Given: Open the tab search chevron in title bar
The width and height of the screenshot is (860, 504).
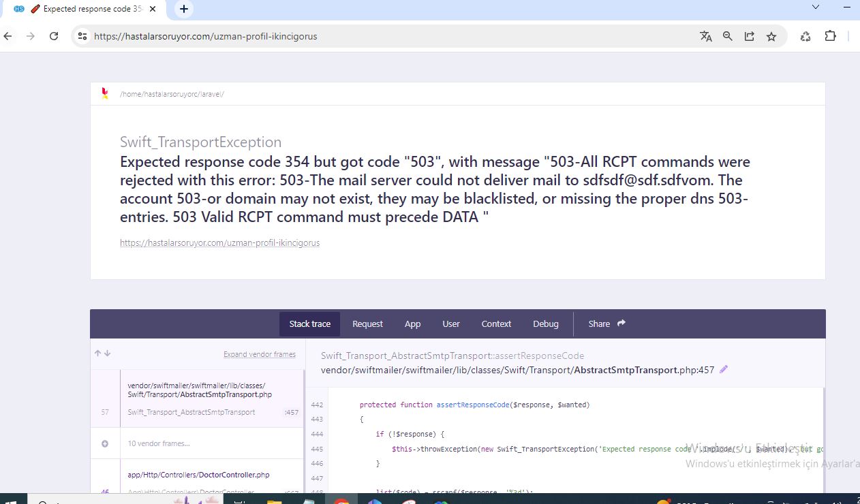Looking at the screenshot, I should pos(816,7).
